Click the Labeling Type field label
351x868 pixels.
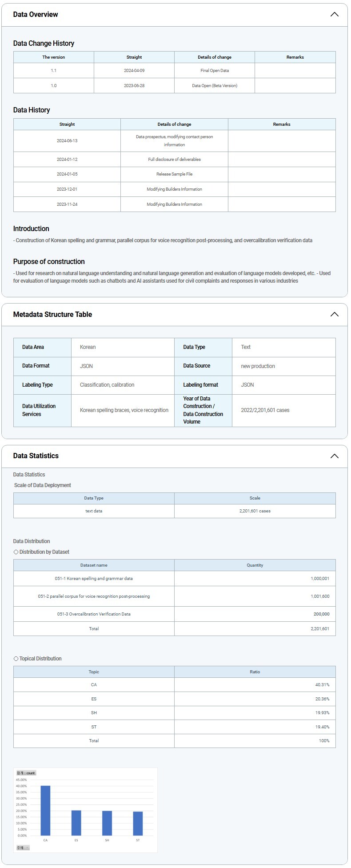click(37, 385)
